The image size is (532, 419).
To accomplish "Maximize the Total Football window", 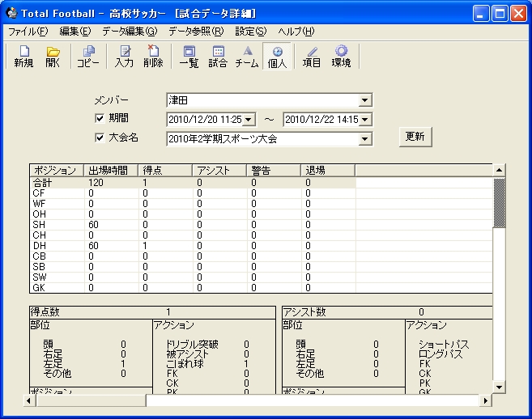I will coord(500,14).
